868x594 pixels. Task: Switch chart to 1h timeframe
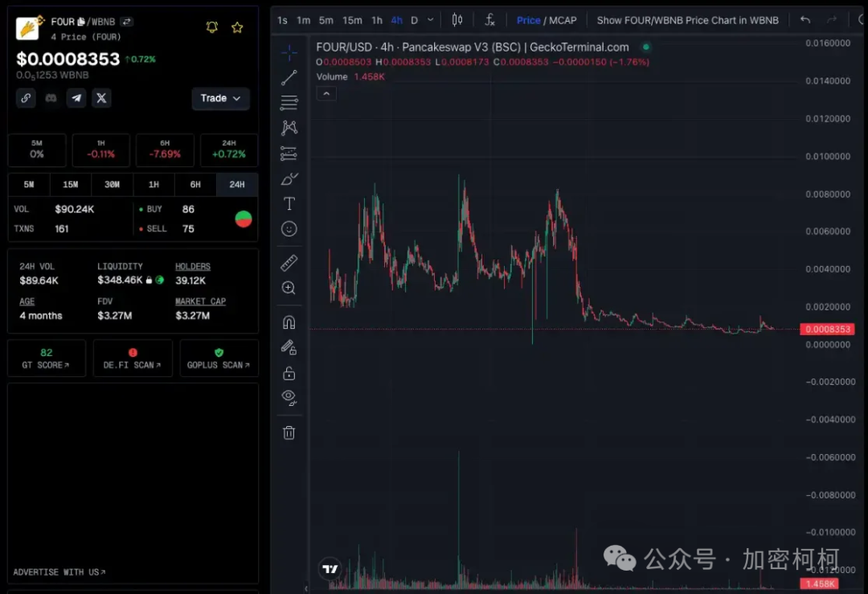click(x=377, y=20)
